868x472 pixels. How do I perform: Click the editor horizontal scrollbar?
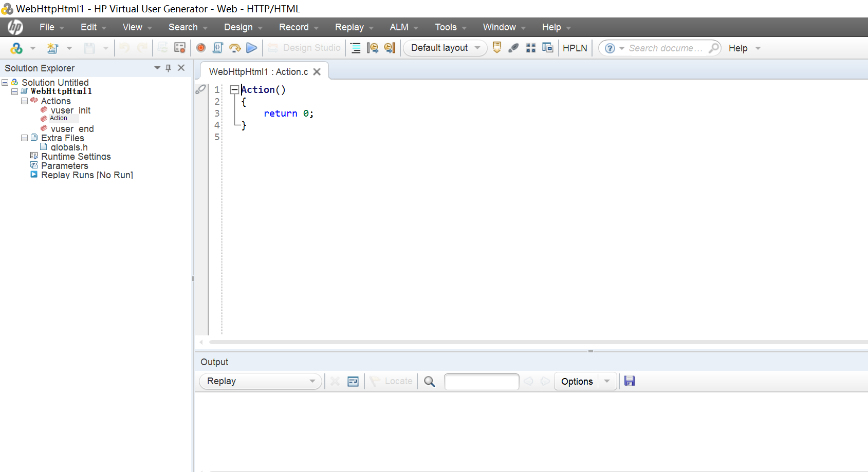pos(538,342)
